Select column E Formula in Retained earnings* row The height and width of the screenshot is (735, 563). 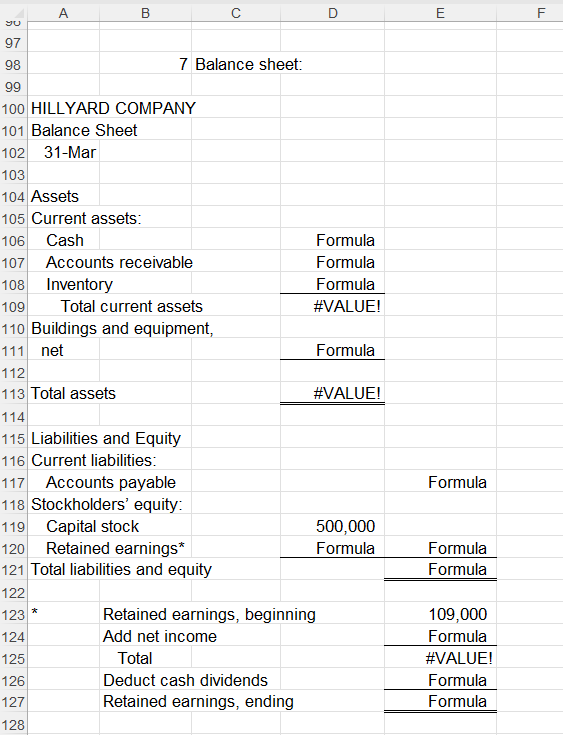tap(440, 548)
